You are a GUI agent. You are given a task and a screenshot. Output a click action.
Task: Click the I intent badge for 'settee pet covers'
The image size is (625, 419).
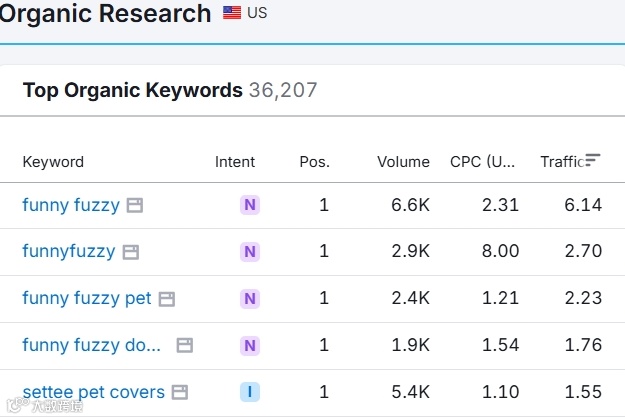(250, 392)
